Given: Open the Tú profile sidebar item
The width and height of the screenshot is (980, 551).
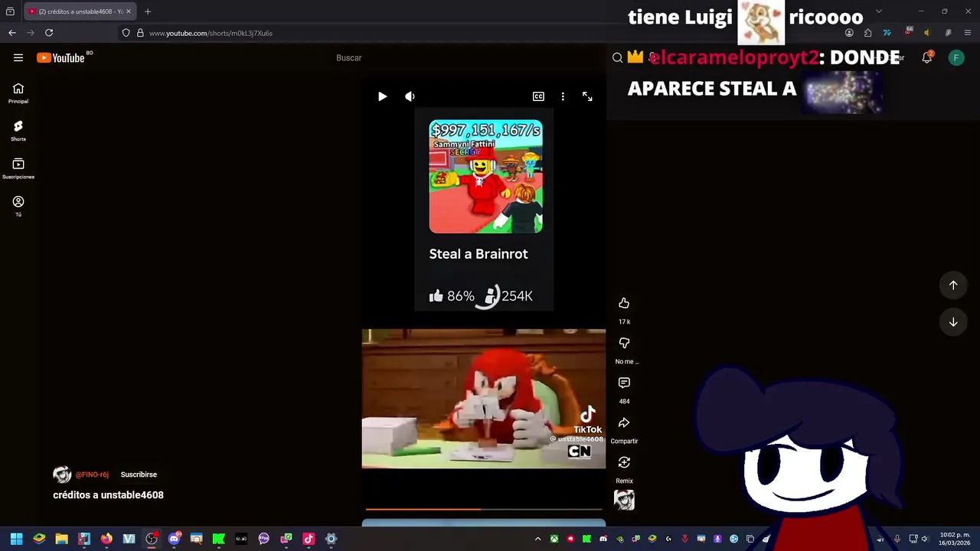Looking at the screenshot, I should click(x=18, y=206).
